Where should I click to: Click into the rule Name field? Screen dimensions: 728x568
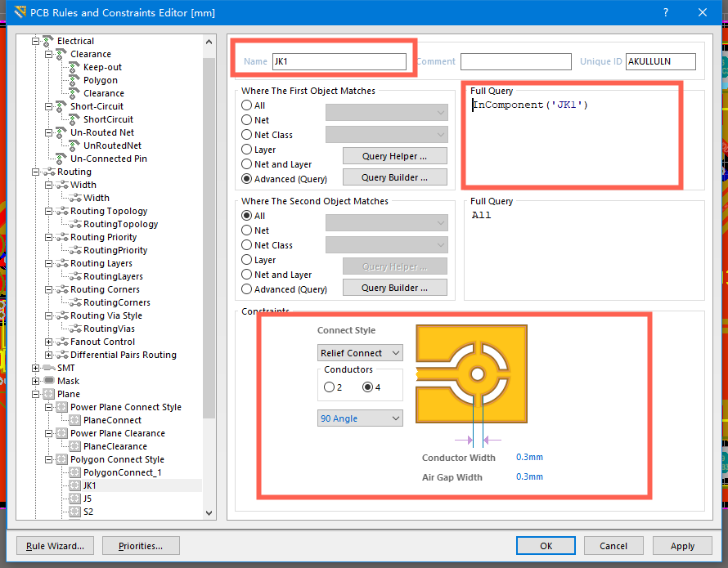[x=339, y=61]
